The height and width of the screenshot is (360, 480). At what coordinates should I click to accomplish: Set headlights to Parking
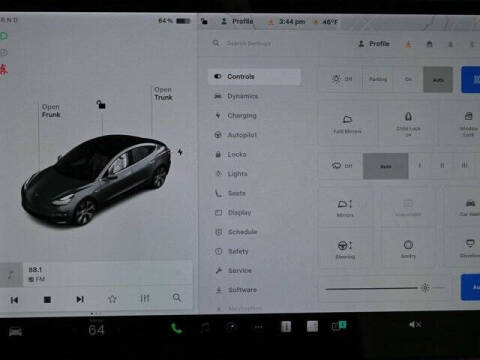click(378, 79)
